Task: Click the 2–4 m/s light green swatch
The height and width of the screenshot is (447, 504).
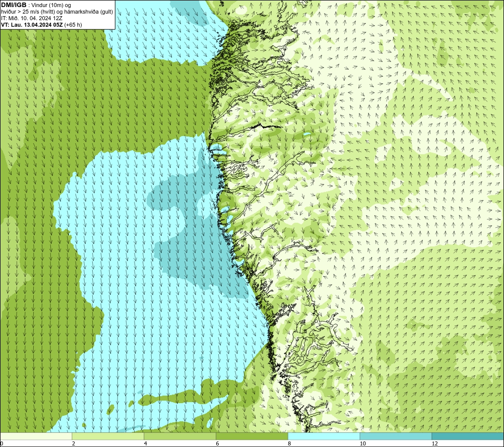Action: 108,436
